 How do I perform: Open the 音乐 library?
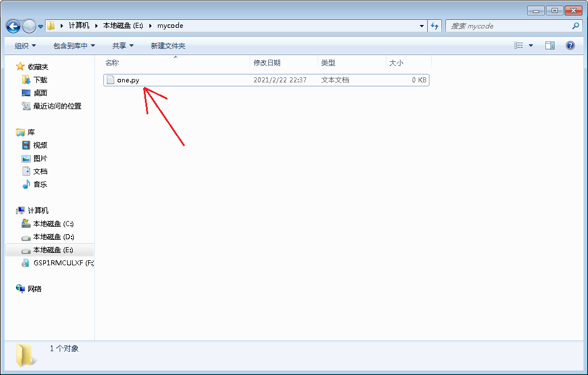click(x=40, y=185)
